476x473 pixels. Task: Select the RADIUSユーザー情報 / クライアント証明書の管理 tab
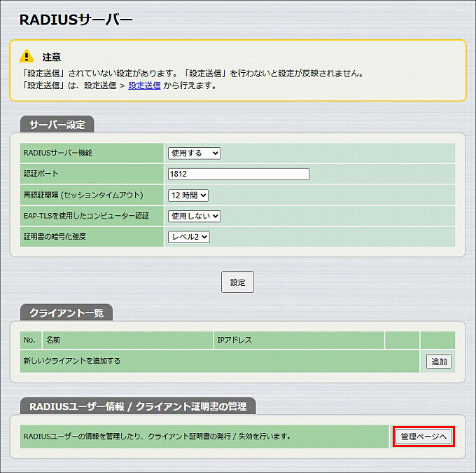coord(138,406)
